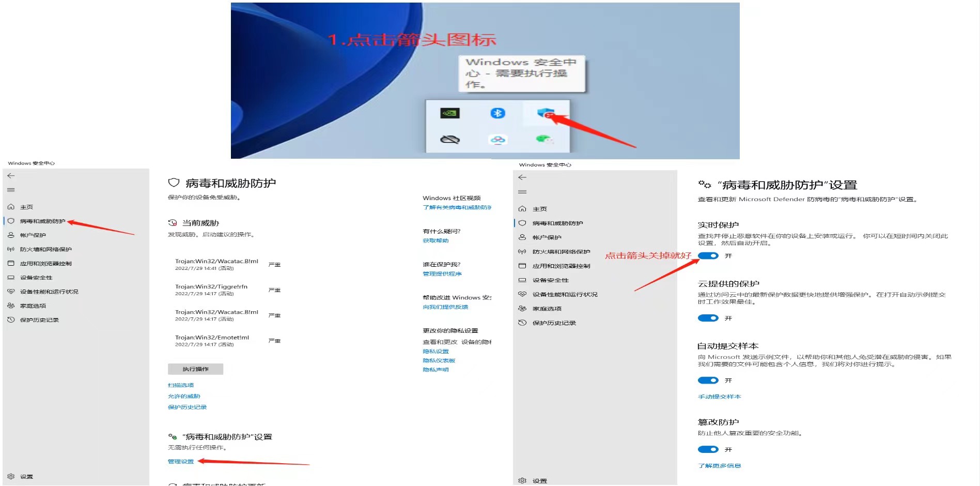
Task: Click the crossed-out cloud tray icon
Action: pos(449,140)
